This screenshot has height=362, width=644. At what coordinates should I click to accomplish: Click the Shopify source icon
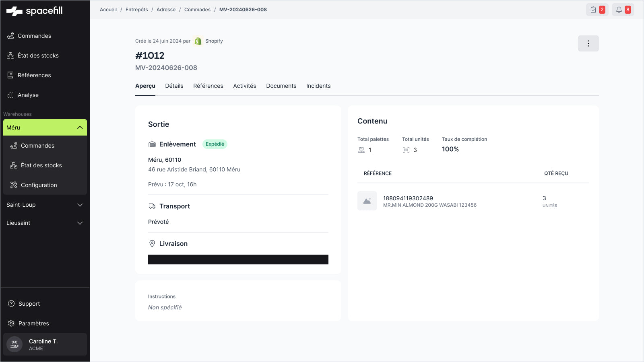coord(198,41)
